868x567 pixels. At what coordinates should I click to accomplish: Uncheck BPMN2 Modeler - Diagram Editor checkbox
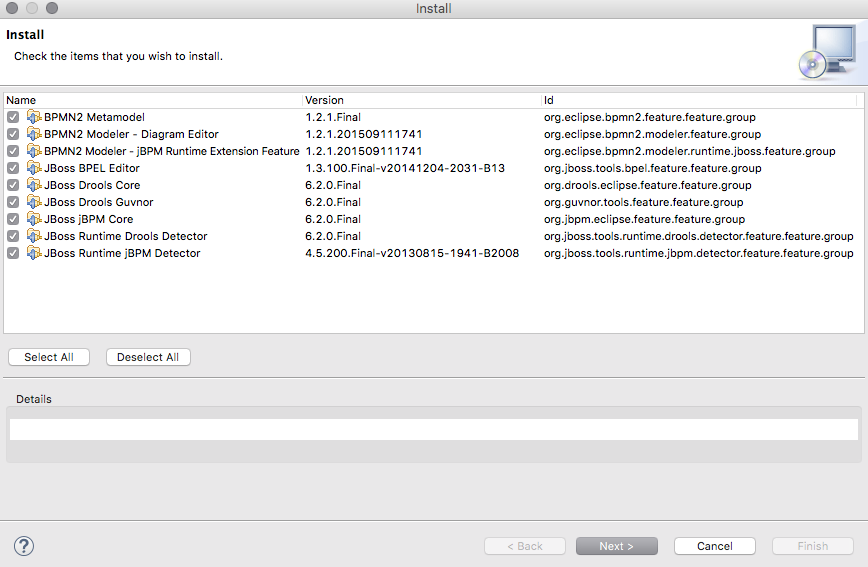tap(13, 135)
